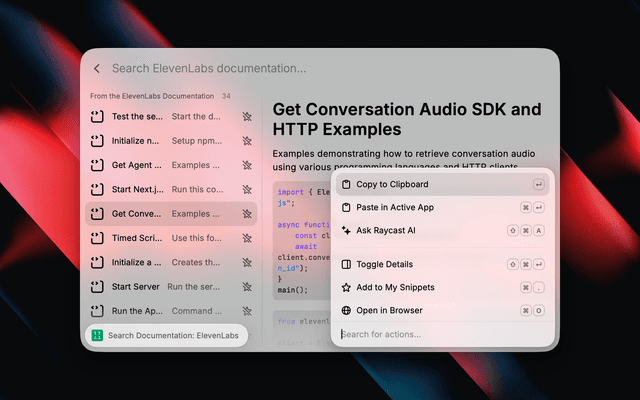Click the snippet icon beside Start Server
640x400 pixels.
97,287
